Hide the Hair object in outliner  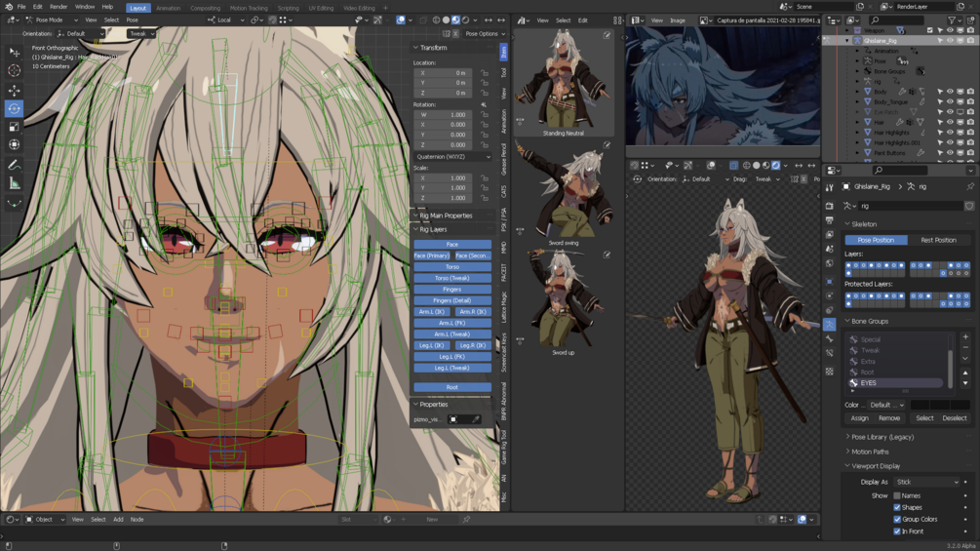(x=950, y=122)
